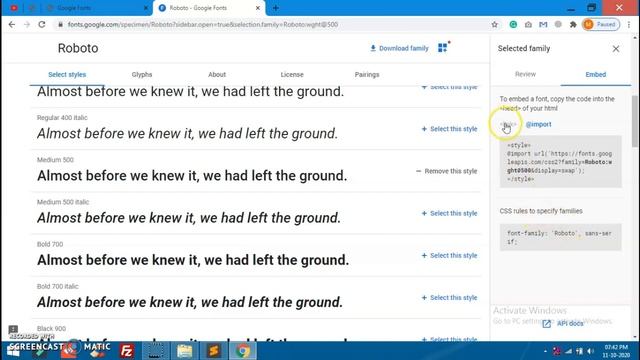Open the License tab
640x360 pixels.
coord(292,74)
